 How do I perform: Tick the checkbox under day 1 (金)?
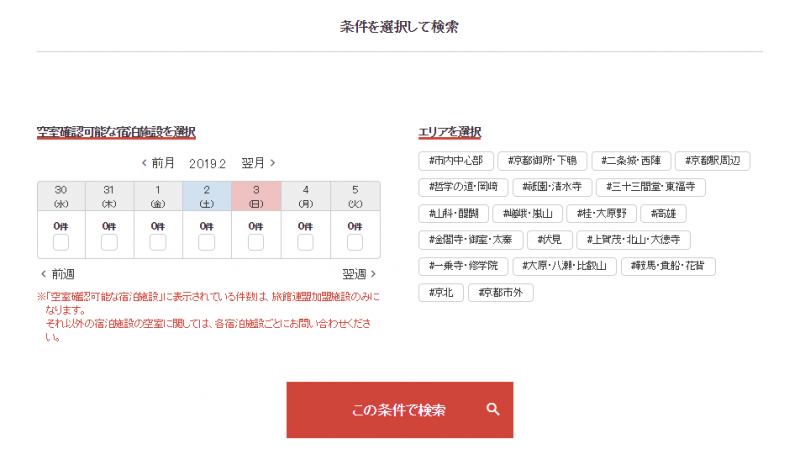[158, 242]
